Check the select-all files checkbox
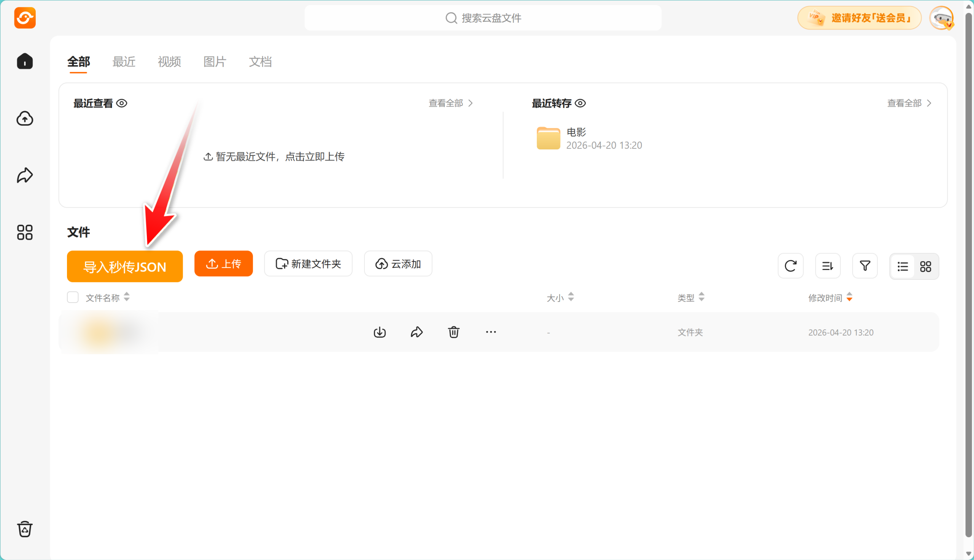This screenshot has height=560, width=974. 73,297
